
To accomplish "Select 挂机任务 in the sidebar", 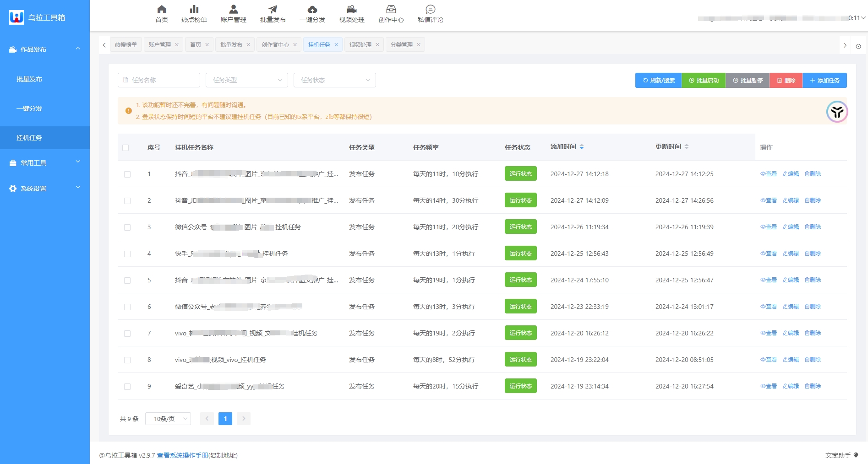I will click(x=45, y=138).
